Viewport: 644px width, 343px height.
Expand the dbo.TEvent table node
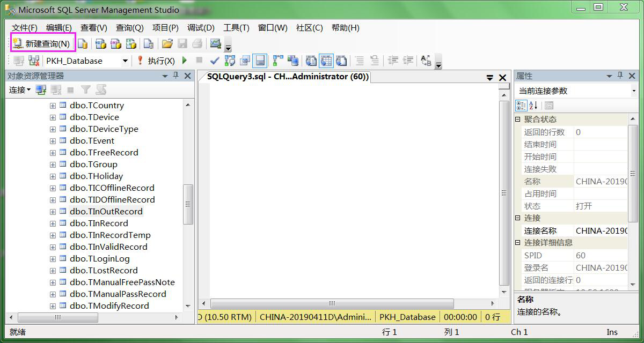pos(53,141)
